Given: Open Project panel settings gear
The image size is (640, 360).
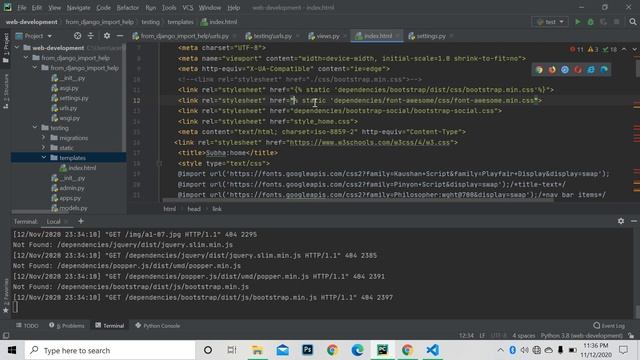Looking at the screenshot, I should pyautogui.click(x=107, y=36).
